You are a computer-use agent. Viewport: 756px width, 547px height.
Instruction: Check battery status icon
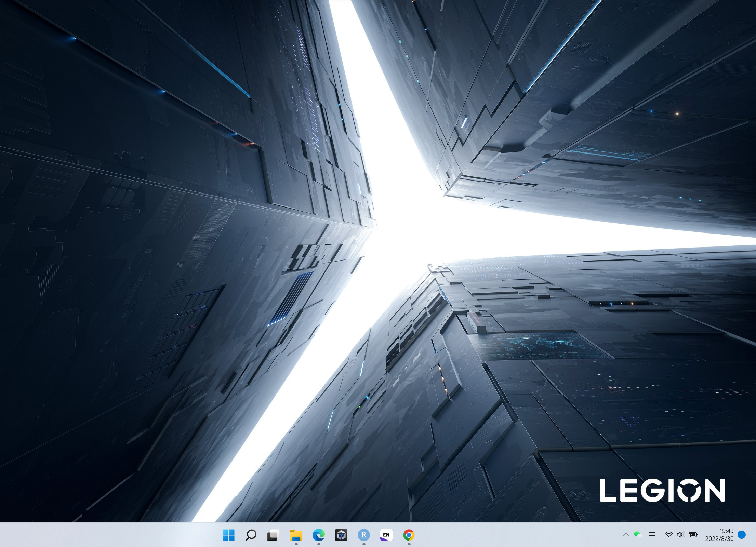[693, 535]
